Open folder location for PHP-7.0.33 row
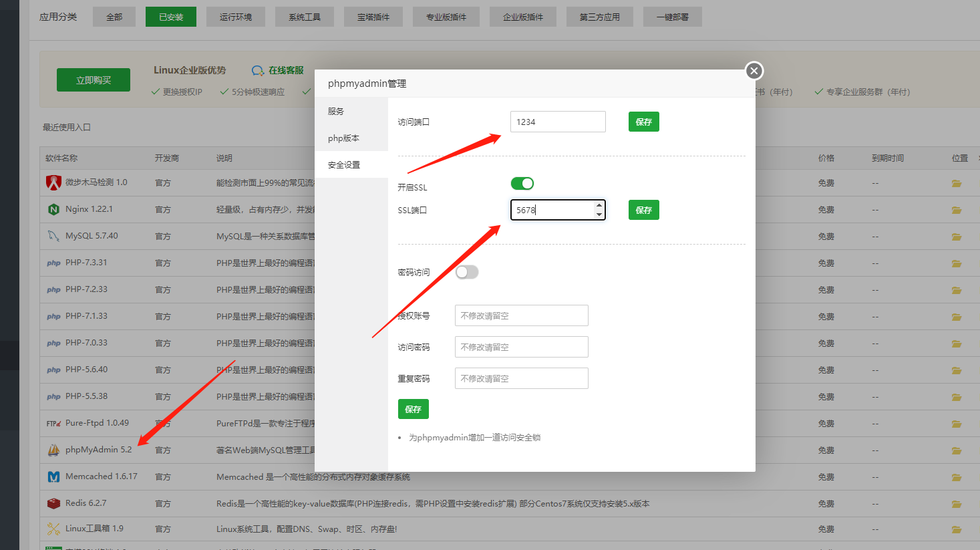Screen dimensions: 980x550 point(957,343)
